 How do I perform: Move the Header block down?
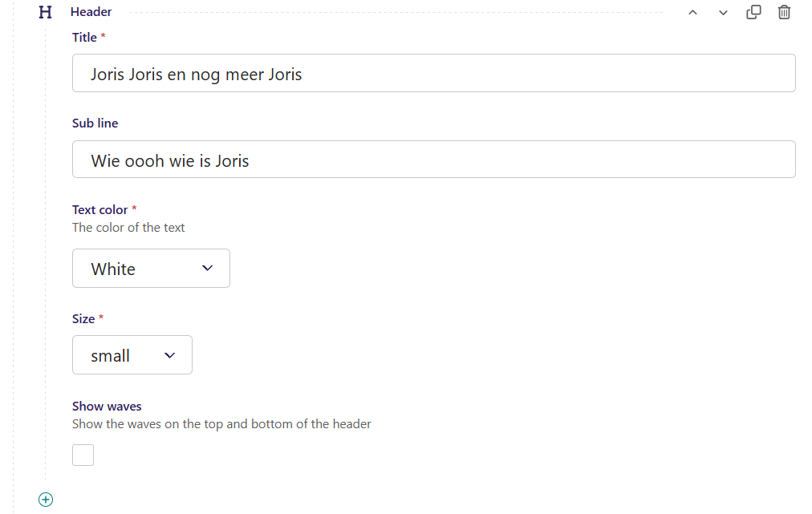(x=723, y=13)
